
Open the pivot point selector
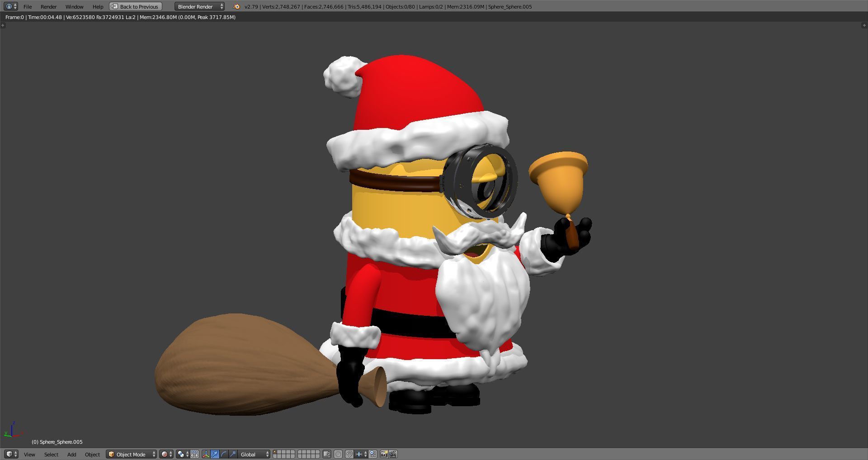pos(183,454)
